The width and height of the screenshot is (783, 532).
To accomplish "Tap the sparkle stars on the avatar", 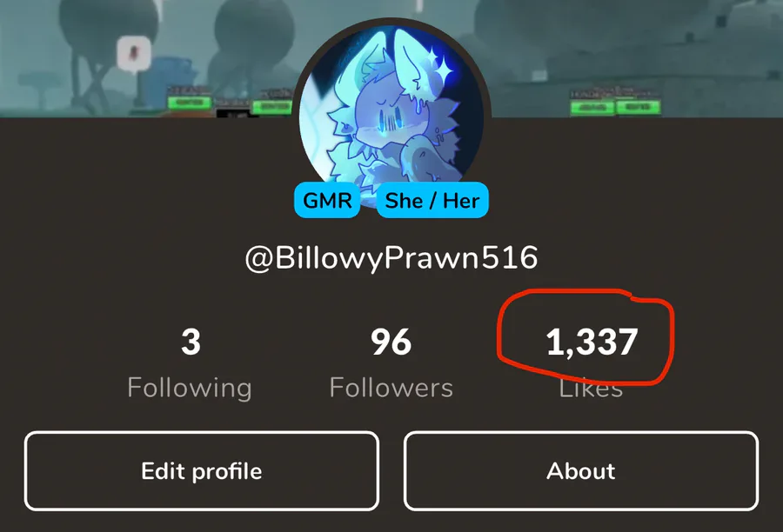I will coord(439,66).
